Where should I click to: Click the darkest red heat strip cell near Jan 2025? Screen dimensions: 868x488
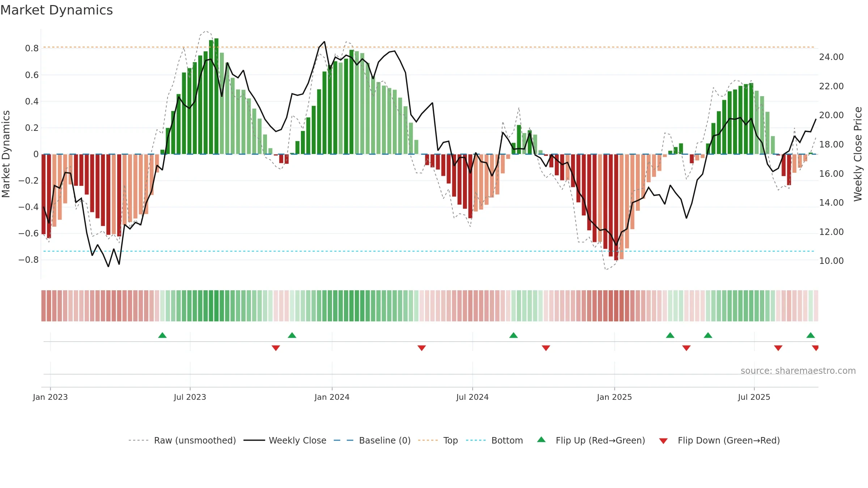coord(616,306)
